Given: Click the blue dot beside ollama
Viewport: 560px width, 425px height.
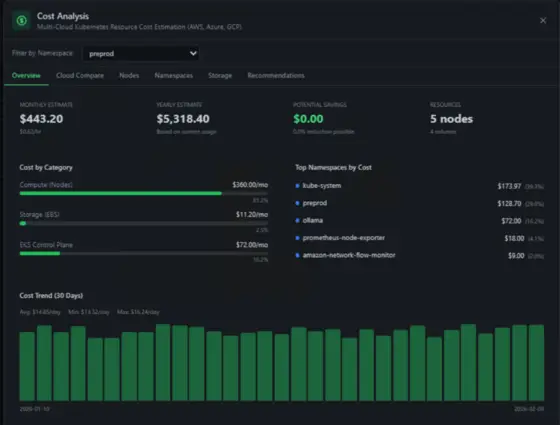Looking at the screenshot, I should [298, 220].
